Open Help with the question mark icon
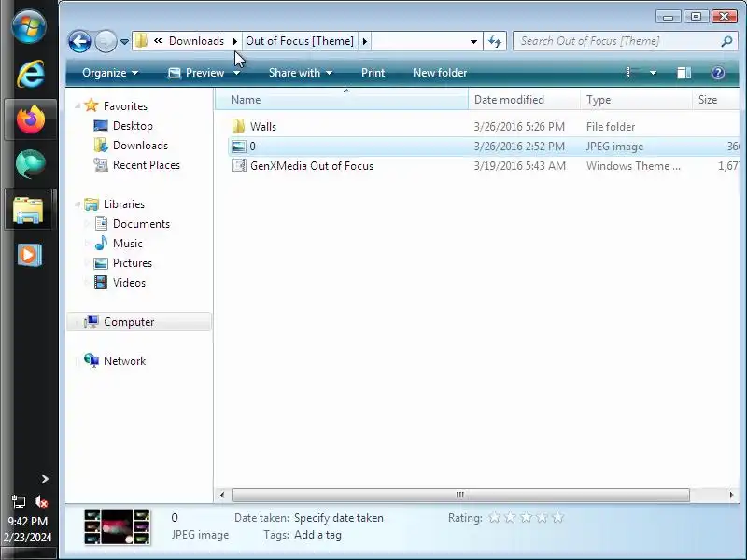This screenshot has width=747, height=560. (x=718, y=73)
